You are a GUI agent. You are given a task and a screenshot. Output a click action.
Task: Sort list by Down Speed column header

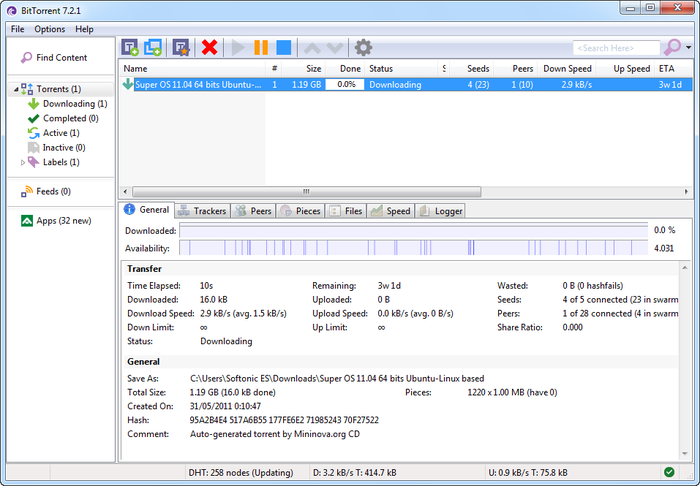click(x=565, y=69)
